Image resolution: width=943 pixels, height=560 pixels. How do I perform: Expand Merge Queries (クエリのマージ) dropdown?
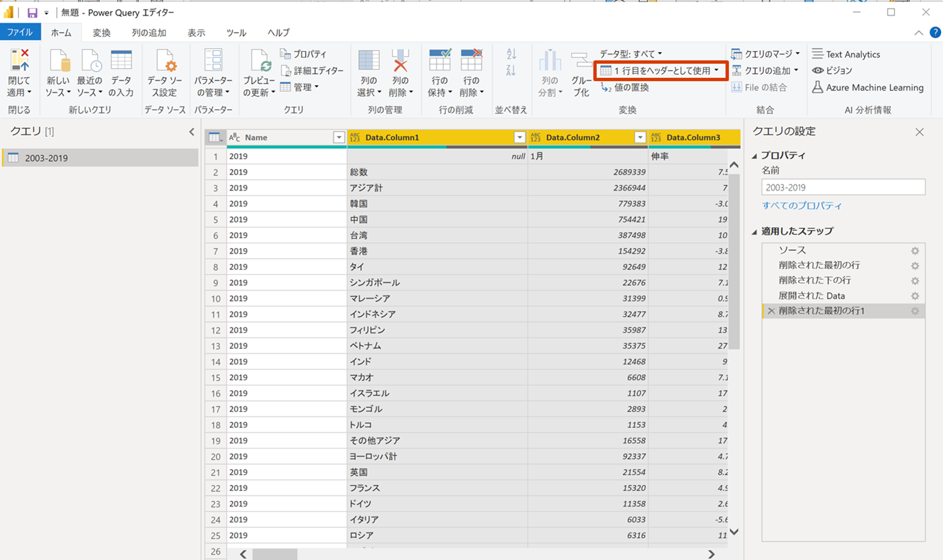coord(797,54)
